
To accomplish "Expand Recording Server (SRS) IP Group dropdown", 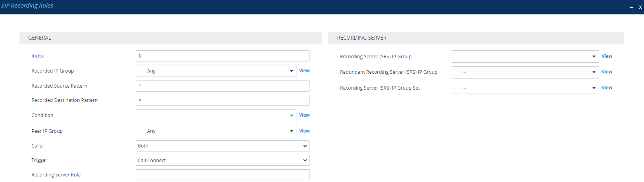I will coord(525,57).
